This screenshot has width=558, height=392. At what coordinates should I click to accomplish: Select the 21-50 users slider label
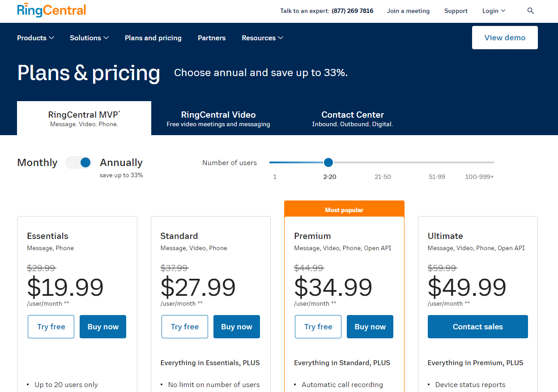pyautogui.click(x=383, y=177)
